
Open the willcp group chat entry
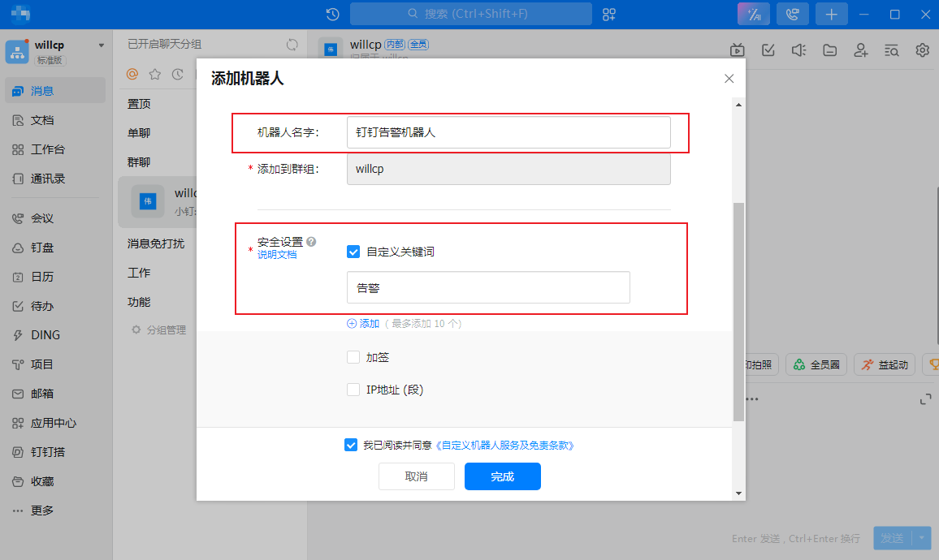[x=158, y=201]
